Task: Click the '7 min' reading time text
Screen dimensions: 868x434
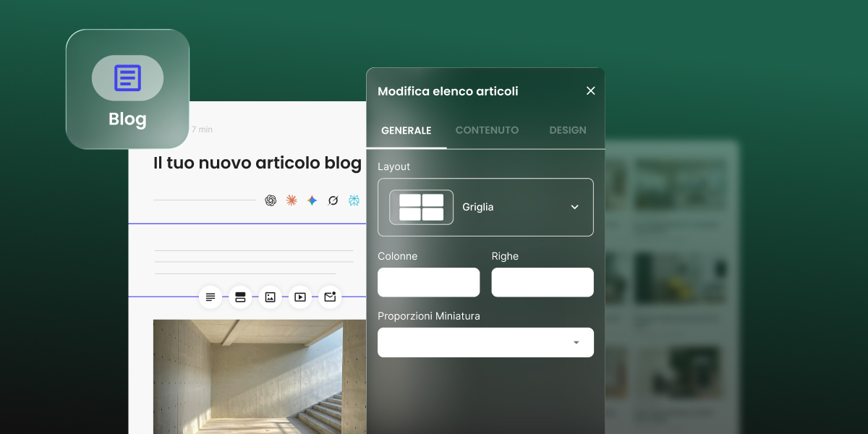Action: point(202,129)
